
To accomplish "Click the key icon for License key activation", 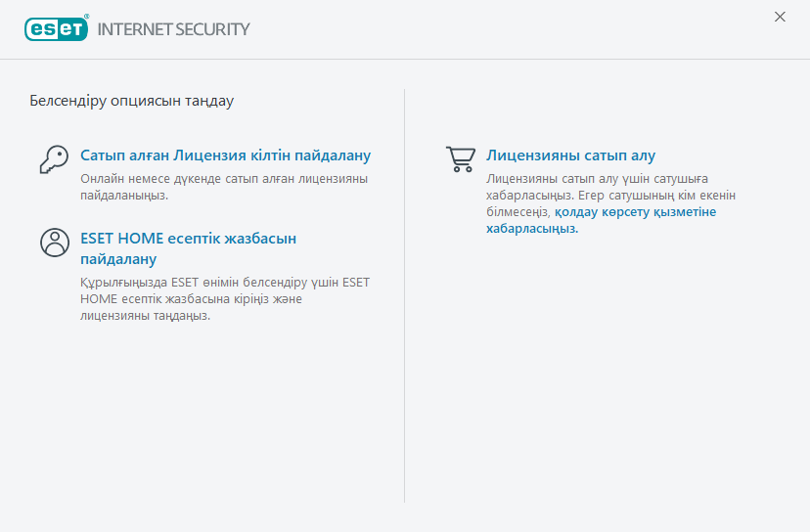I will pyautogui.click(x=53, y=158).
